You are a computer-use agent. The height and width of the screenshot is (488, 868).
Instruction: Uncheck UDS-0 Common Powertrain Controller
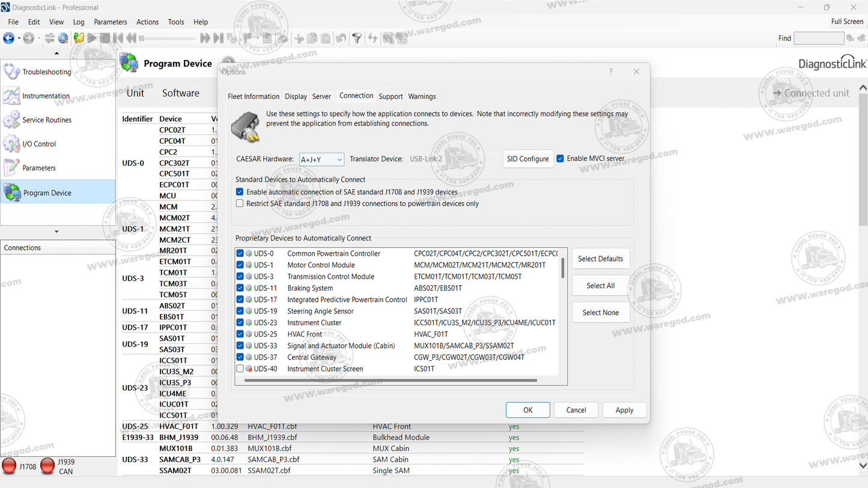click(x=240, y=253)
